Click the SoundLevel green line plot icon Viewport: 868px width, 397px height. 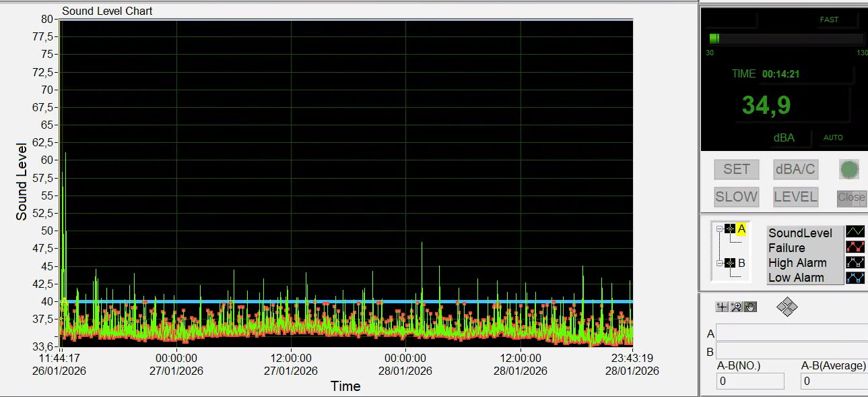(x=855, y=233)
